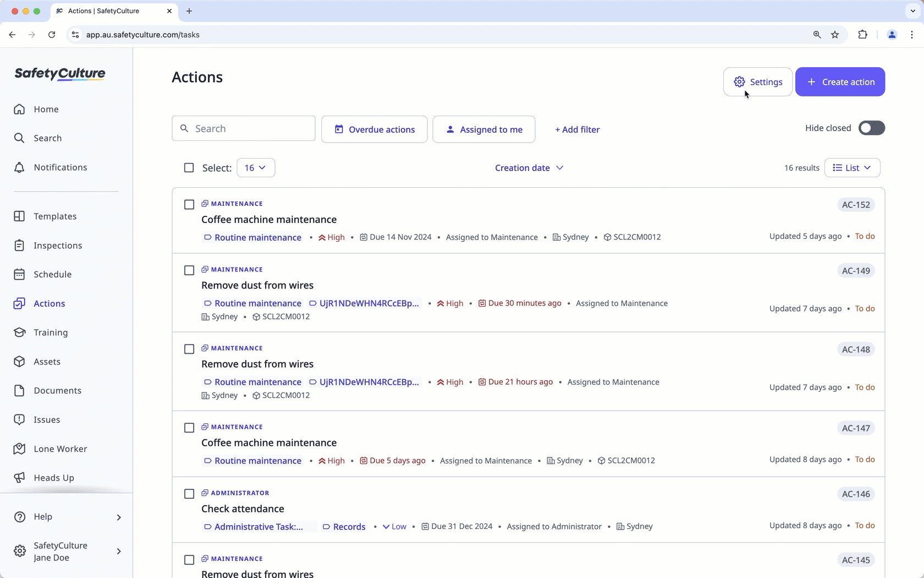
Task: Click the Inspections clipboard icon
Action: tap(19, 246)
